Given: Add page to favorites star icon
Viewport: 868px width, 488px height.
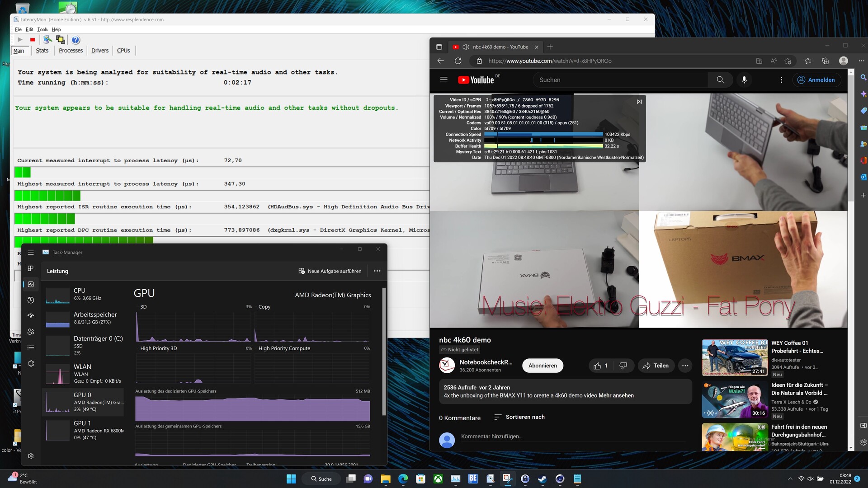Looking at the screenshot, I should (x=788, y=61).
